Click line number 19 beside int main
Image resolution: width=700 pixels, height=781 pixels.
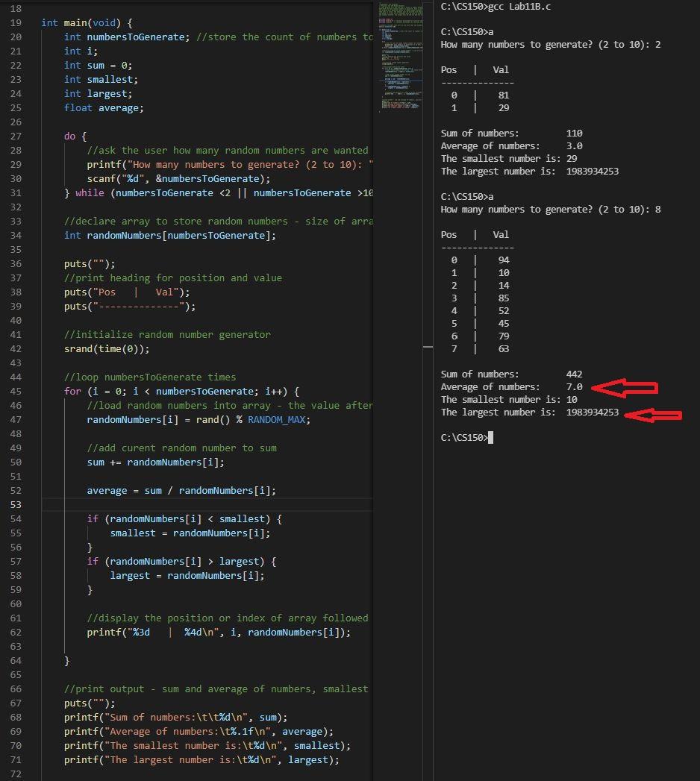tap(17, 22)
